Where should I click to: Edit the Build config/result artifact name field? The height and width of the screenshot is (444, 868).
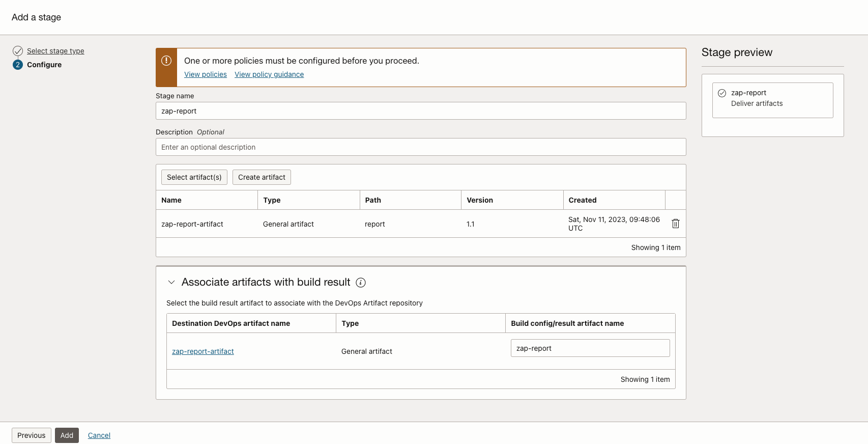coord(590,348)
